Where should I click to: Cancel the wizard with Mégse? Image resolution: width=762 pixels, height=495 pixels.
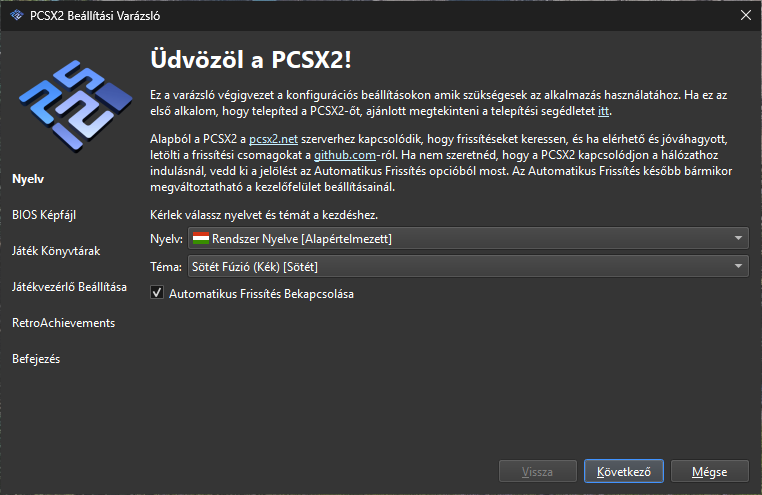click(710, 471)
